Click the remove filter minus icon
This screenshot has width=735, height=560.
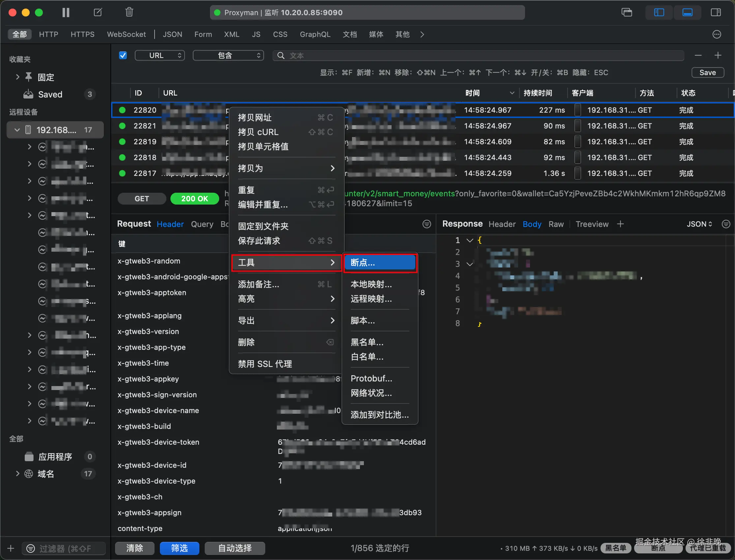(698, 55)
